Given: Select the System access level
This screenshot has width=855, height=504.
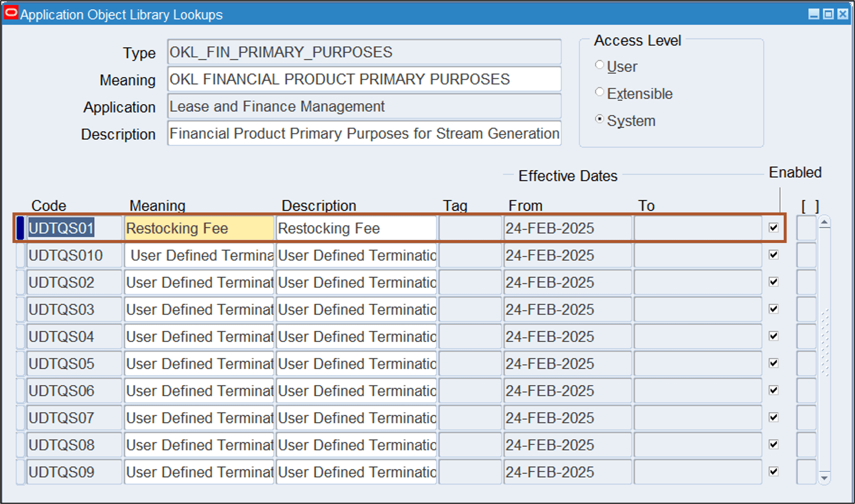Looking at the screenshot, I should [599, 120].
